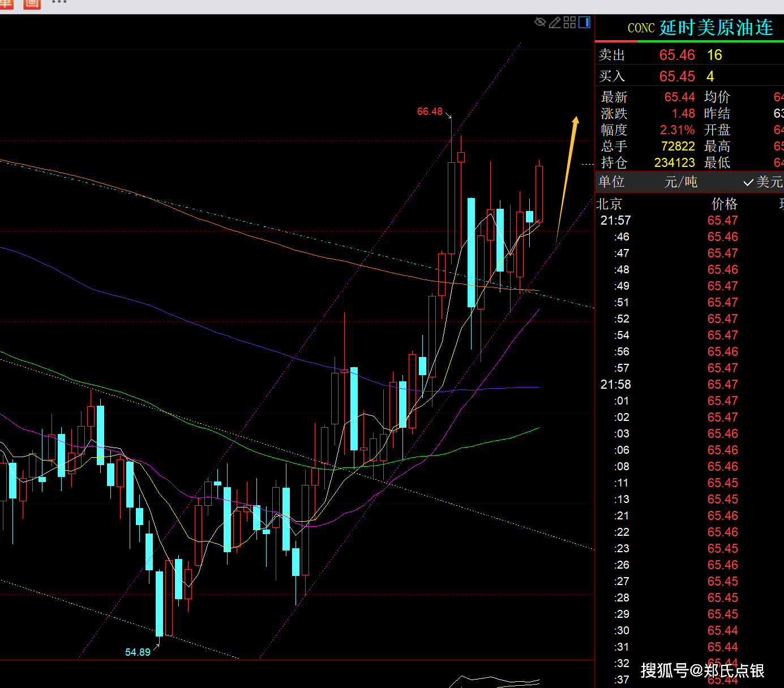Open the 元/吨 unit selector
This screenshot has width=784, height=688.
[x=680, y=182]
